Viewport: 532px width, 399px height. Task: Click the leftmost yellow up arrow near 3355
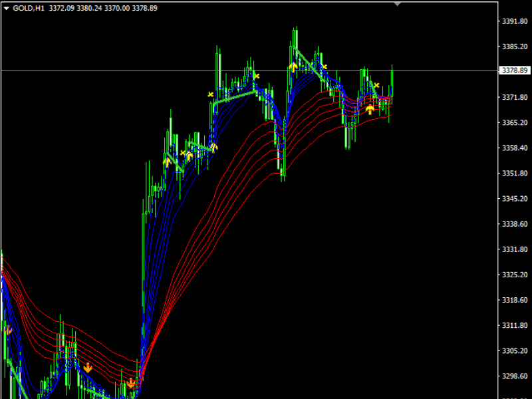pos(167,162)
